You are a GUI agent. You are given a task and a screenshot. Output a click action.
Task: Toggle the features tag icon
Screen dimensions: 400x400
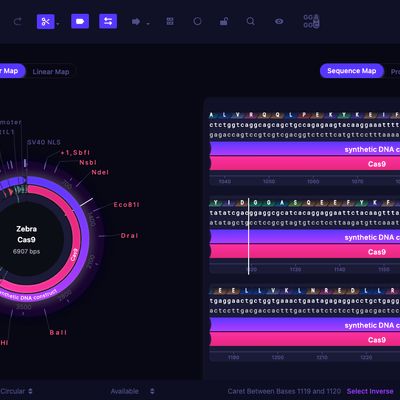(80, 22)
